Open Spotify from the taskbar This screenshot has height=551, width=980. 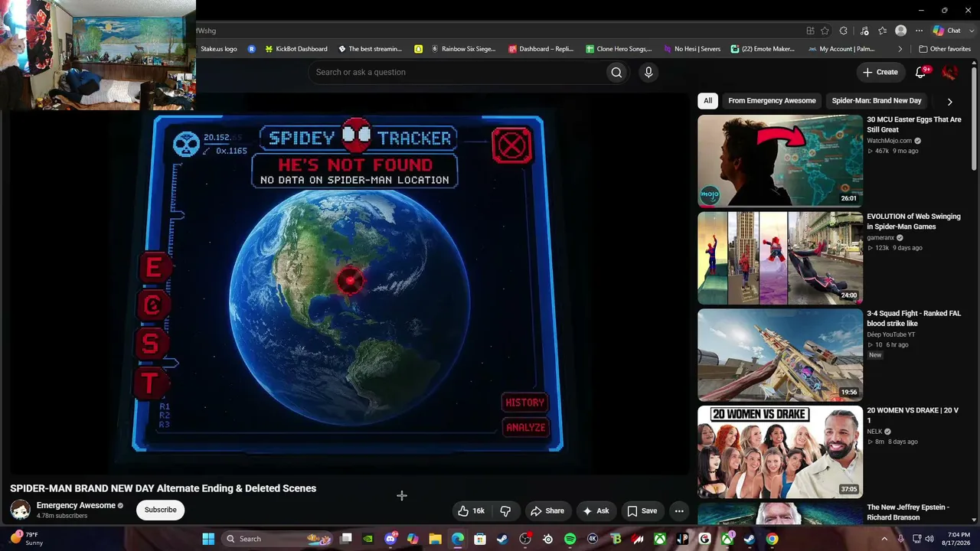pyautogui.click(x=570, y=539)
